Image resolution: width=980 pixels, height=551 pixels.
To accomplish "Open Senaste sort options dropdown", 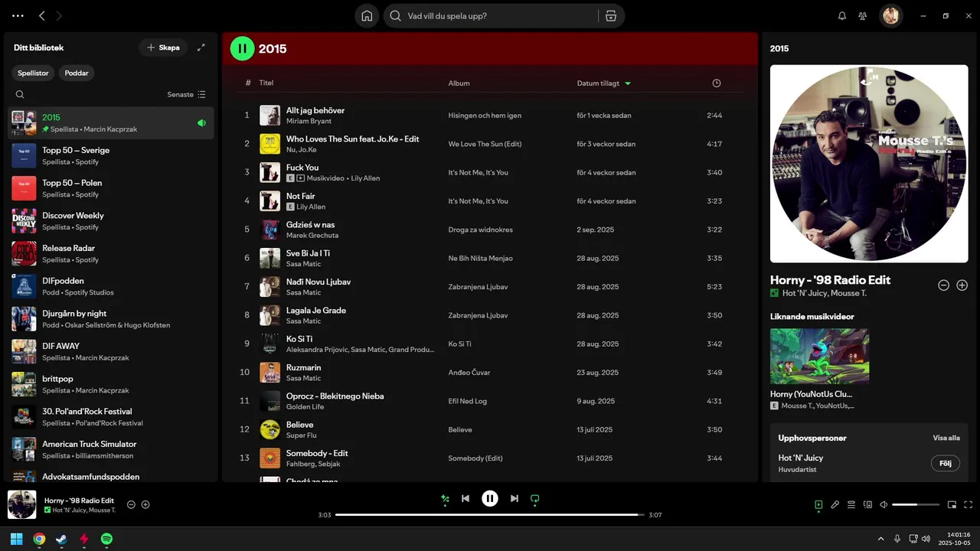I will point(186,95).
